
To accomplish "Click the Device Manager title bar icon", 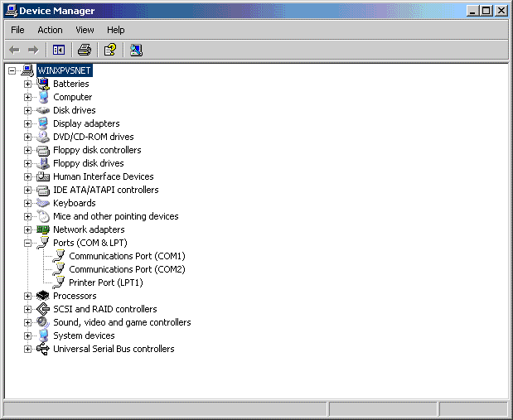I will tap(12, 11).
